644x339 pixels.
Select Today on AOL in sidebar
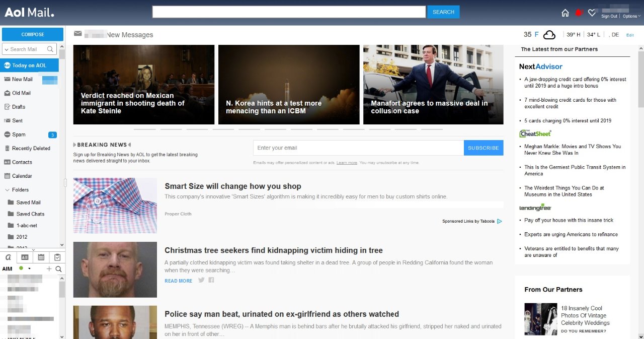[29, 65]
